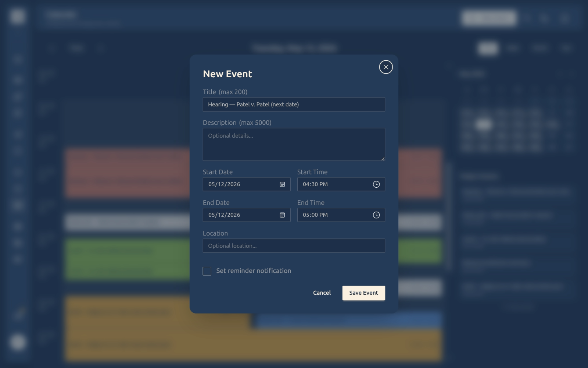
Task: Open End Date calendar picker icon
Action: pos(282,215)
